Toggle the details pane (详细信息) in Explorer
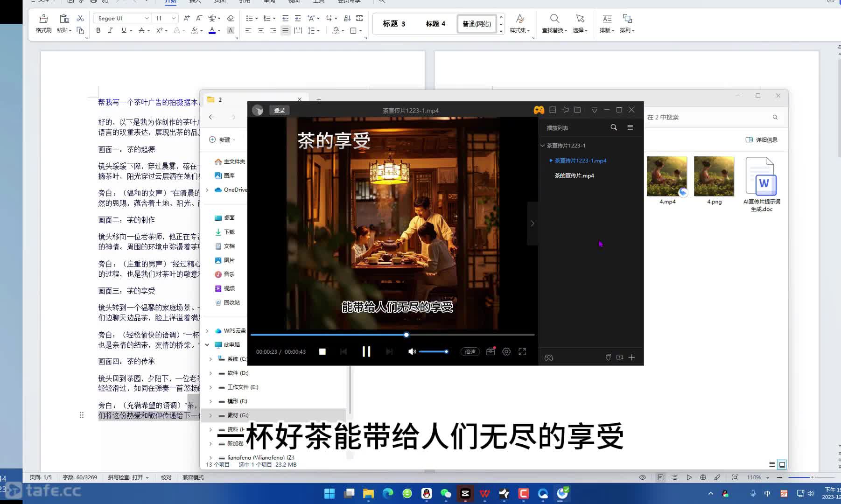This screenshot has width=841, height=504. pos(761,140)
